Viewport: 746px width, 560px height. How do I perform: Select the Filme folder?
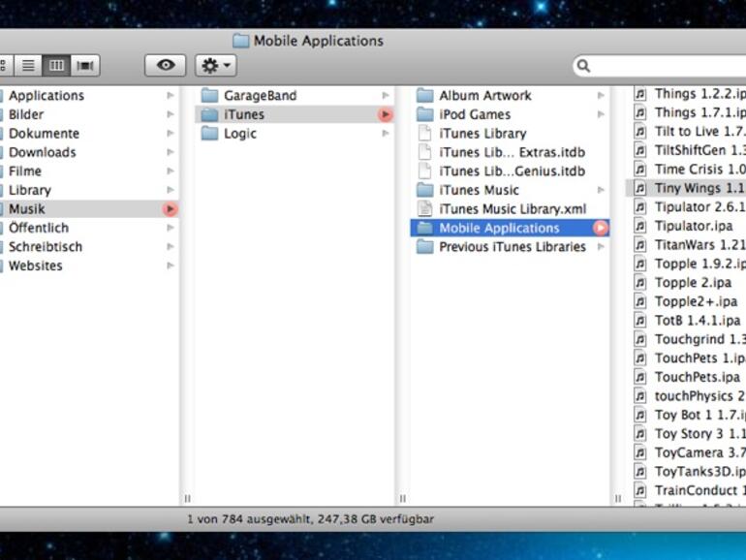click(x=88, y=171)
